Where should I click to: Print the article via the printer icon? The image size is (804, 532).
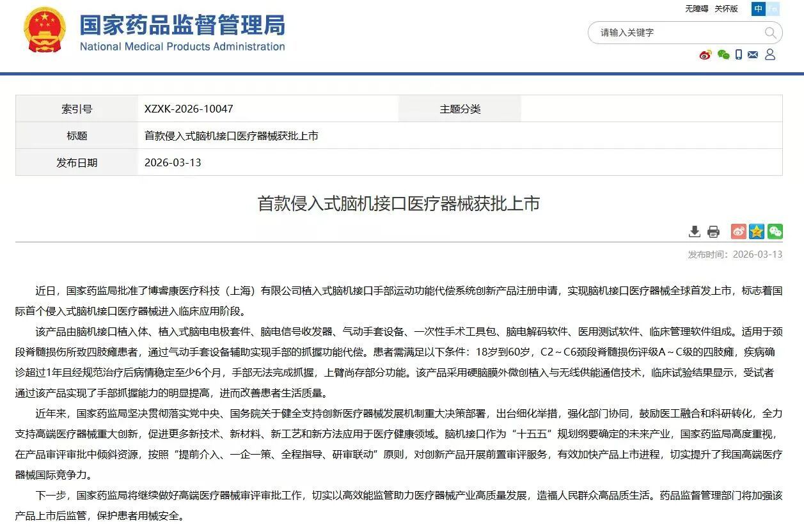tap(712, 231)
